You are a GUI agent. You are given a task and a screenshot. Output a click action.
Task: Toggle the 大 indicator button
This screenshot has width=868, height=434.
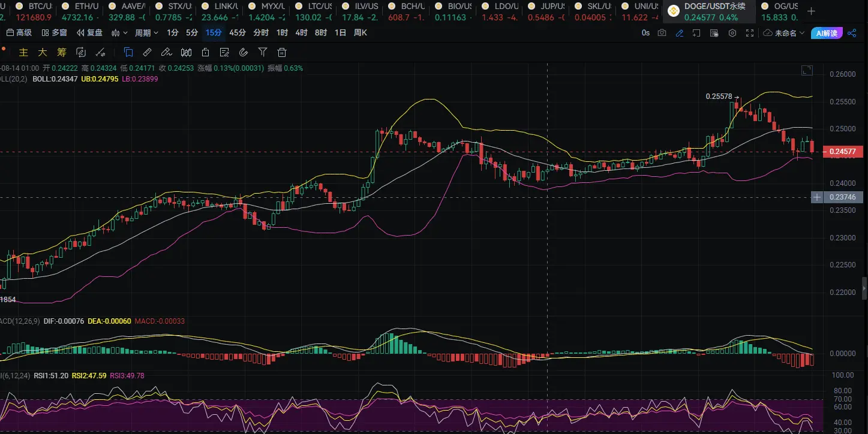click(x=43, y=52)
